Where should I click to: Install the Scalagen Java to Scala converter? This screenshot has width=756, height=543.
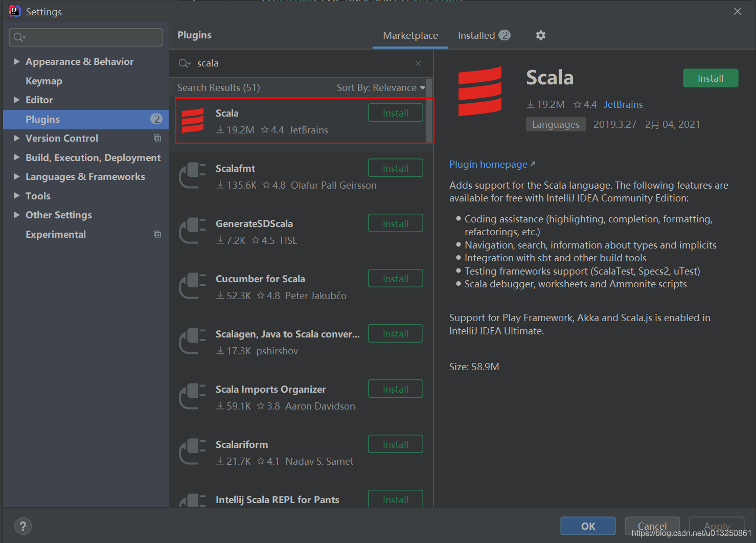pos(396,334)
